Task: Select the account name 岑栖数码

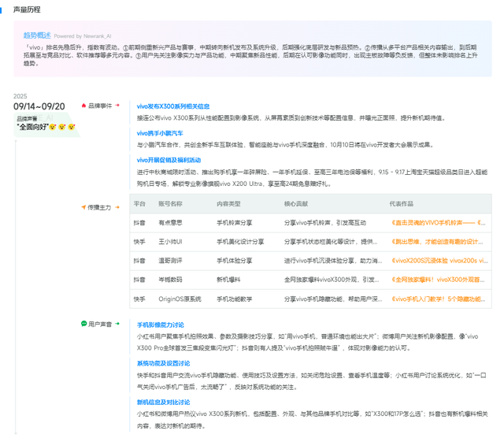Action: (170, 280)
